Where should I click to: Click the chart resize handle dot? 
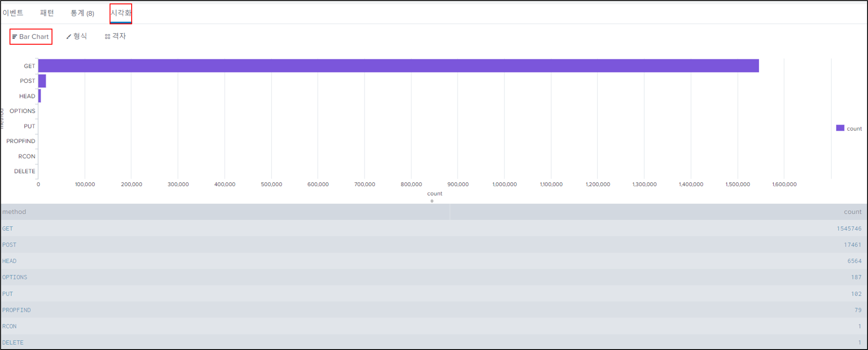[x=432, y=201]
